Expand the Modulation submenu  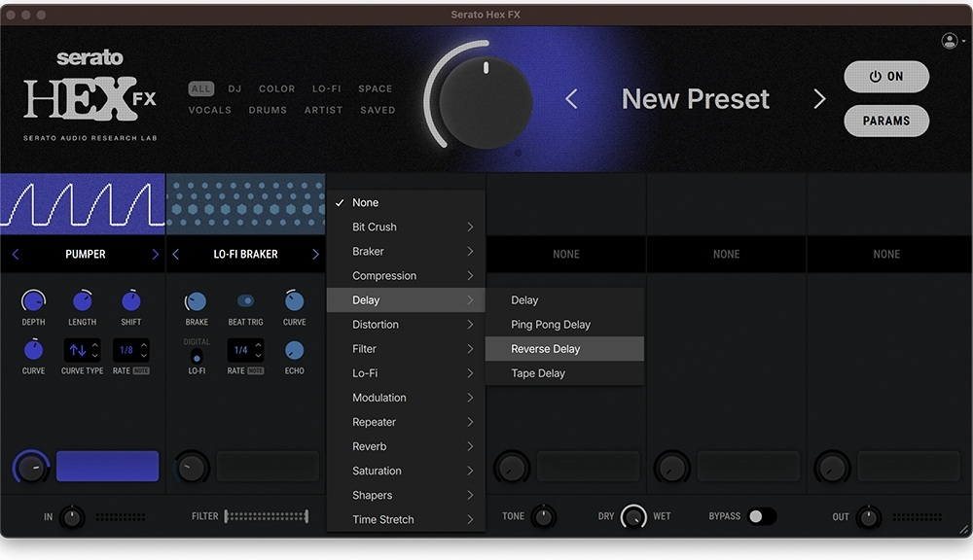[405, 398]
